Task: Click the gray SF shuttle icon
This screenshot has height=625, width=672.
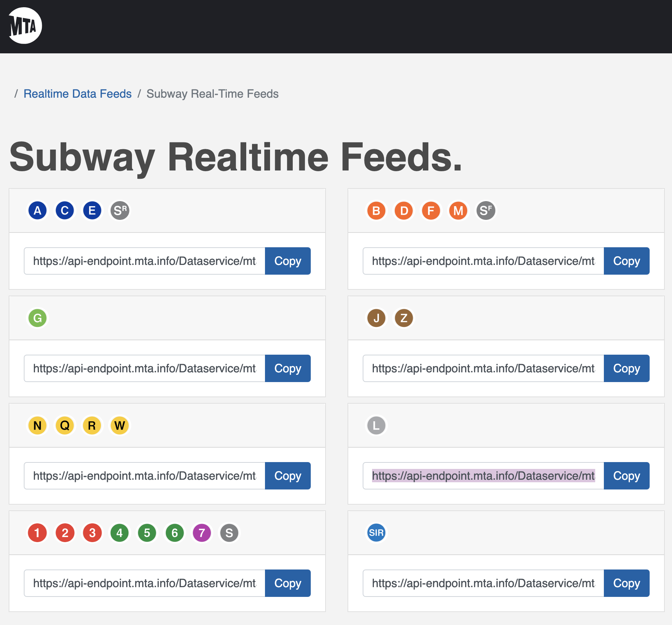Action: coord(486,210)
